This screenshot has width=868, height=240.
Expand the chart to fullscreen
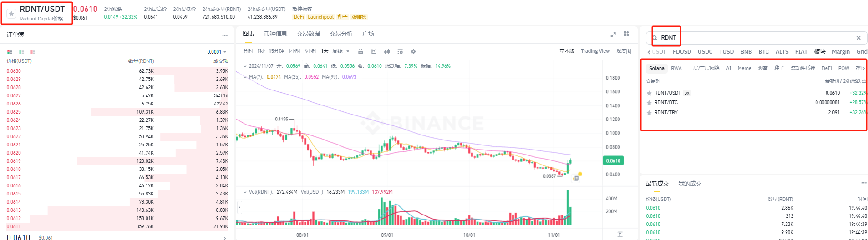(x=613, y=34)
